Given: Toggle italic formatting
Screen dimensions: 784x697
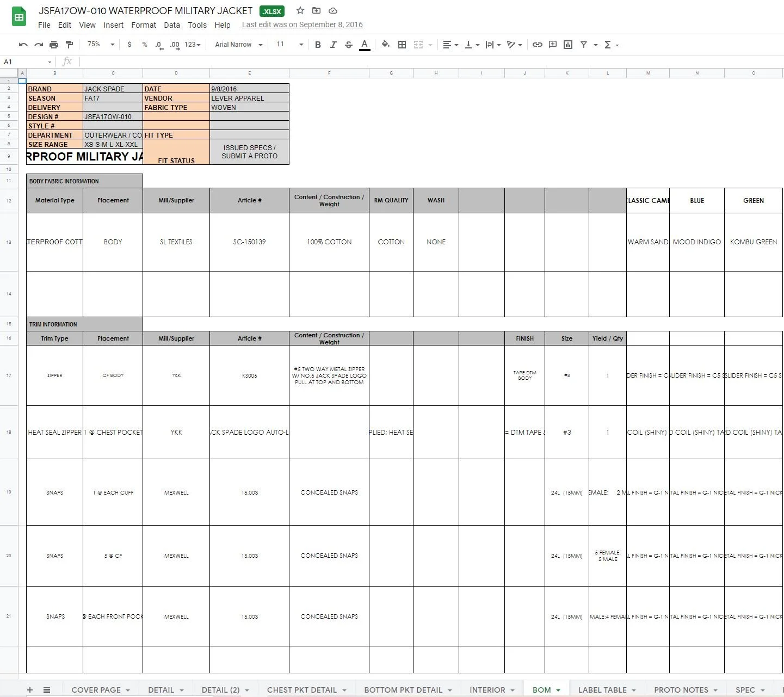Looking at the screenshot, I should point(334,45).
